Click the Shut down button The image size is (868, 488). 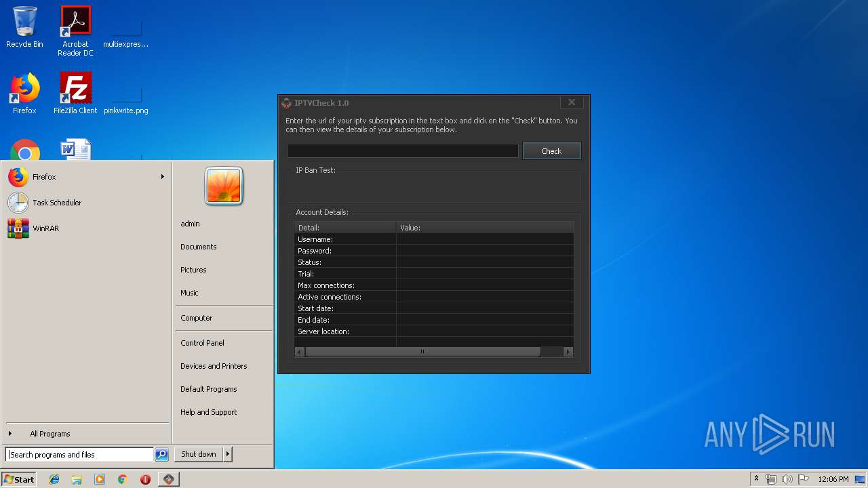[x=199, y=454]
